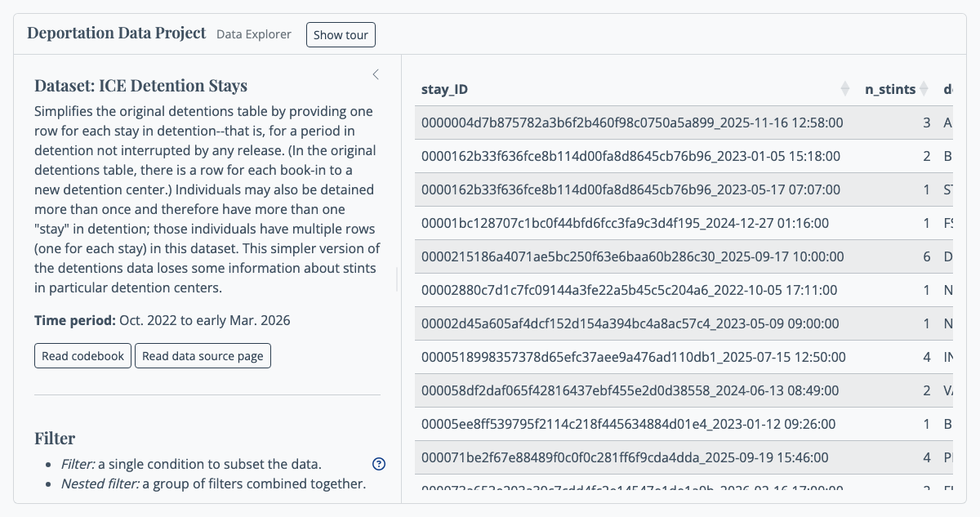The height and width of the screenshot is (517, 980).
Task: Open the Read codebook button
Action: [82, 356]
